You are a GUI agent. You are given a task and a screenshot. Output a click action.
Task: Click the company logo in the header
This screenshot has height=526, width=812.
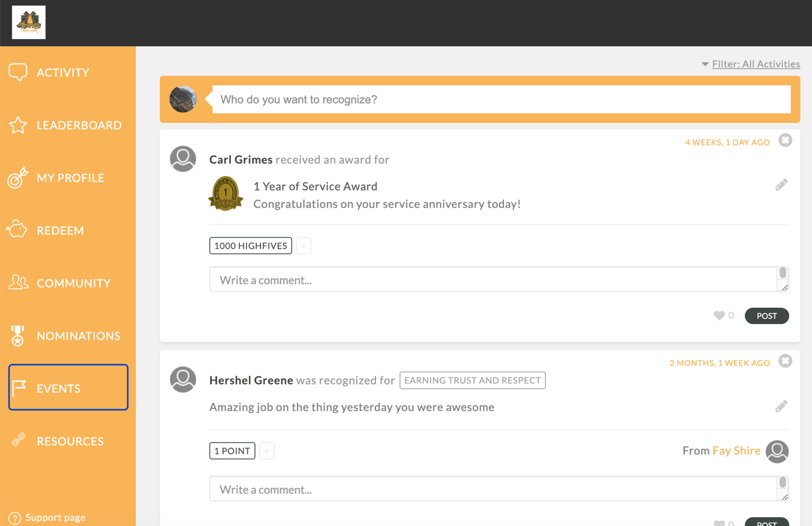click(x=29, y=22)
